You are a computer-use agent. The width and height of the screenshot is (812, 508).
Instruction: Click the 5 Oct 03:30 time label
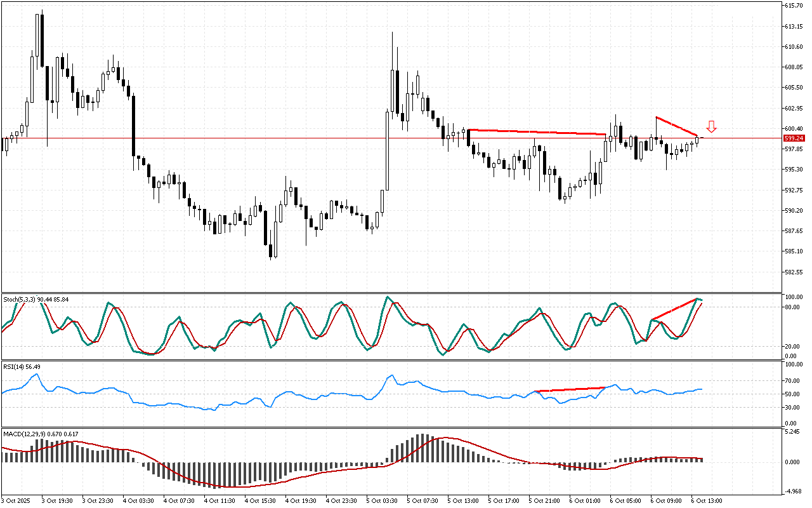(381, 500)
